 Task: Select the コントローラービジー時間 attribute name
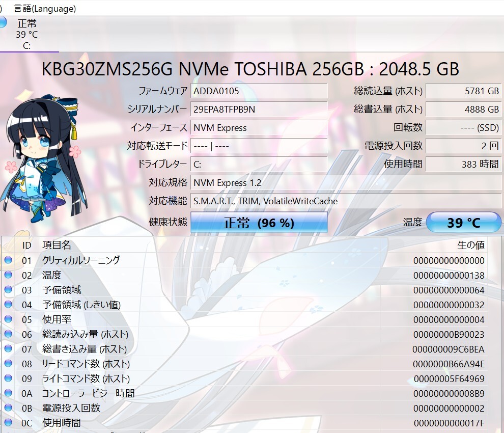tap(89, 393)
